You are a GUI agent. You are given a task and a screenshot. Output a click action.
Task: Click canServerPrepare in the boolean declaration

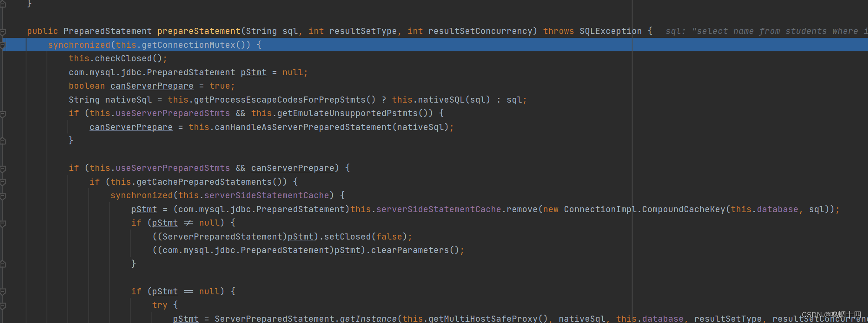pos(152,86)
